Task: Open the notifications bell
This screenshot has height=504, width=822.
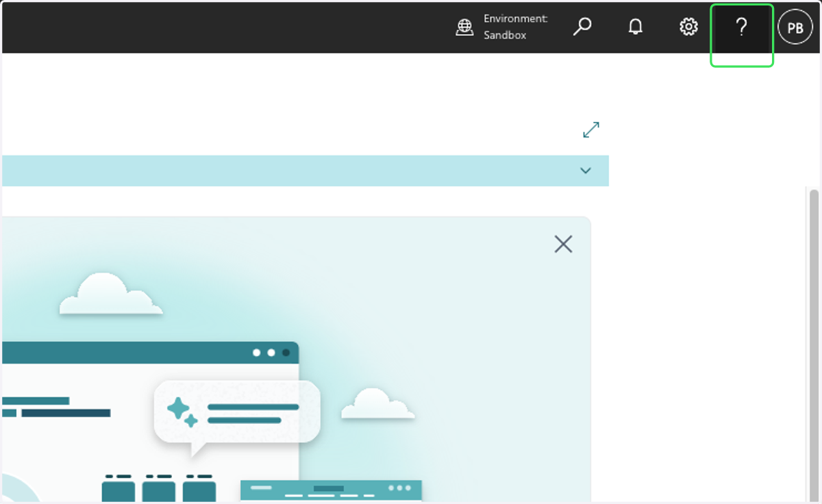Action: point(636,27)
